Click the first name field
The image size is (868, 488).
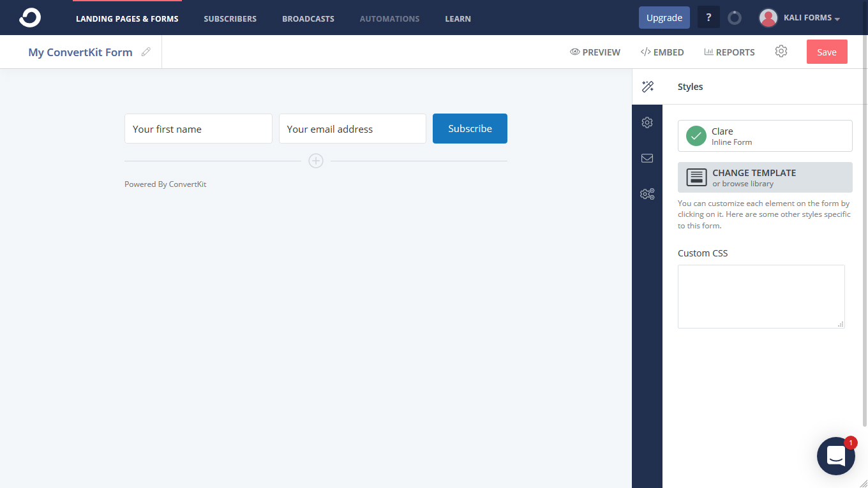(198, 128)
